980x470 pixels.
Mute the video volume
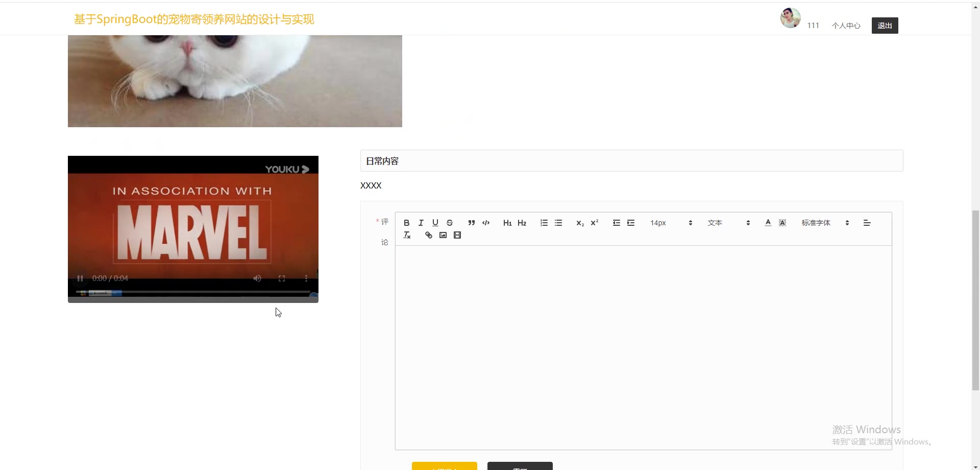tap(257, 278)
